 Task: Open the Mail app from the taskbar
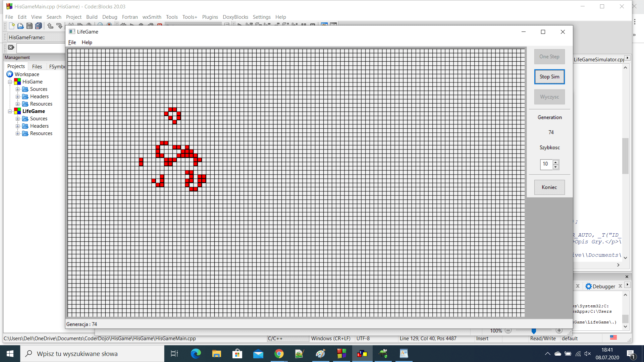258,354
